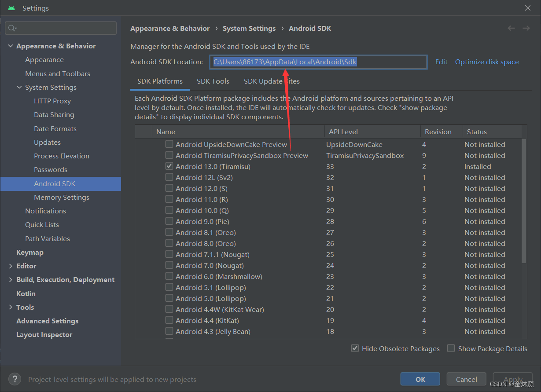Viewport: 541px width, 392px height.
Task: Open Updates settings page
Action: pos(47,142)
